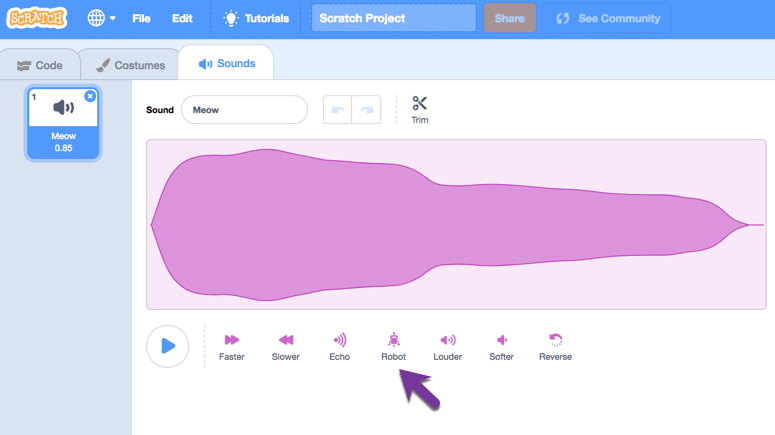The height and width of the screenshot is (435, 775).
Task: Click the Sound name field Meow
Action: click(245, 110)
